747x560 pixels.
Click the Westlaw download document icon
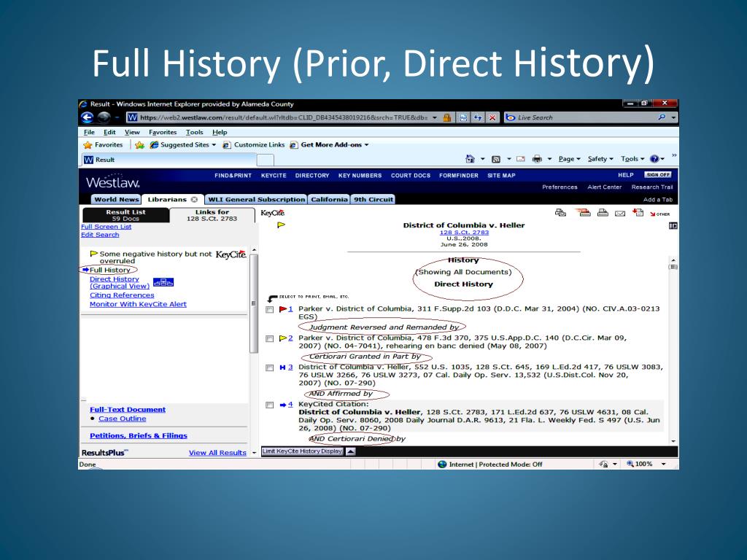pyautogui.click(x=638, y=212)
